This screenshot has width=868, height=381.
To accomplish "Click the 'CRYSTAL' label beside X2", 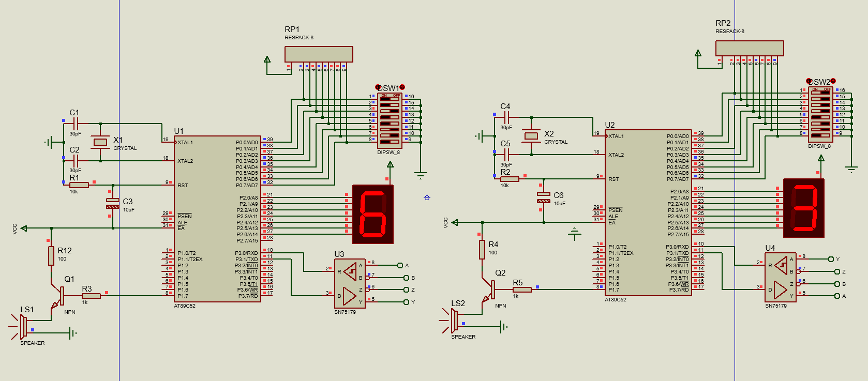I will coord(556,142).
